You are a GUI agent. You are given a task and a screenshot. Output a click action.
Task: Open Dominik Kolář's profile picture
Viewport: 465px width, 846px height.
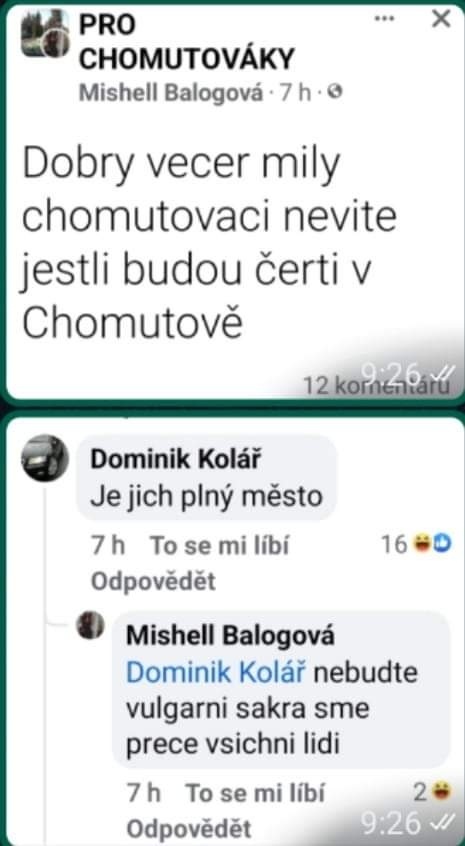45,458
